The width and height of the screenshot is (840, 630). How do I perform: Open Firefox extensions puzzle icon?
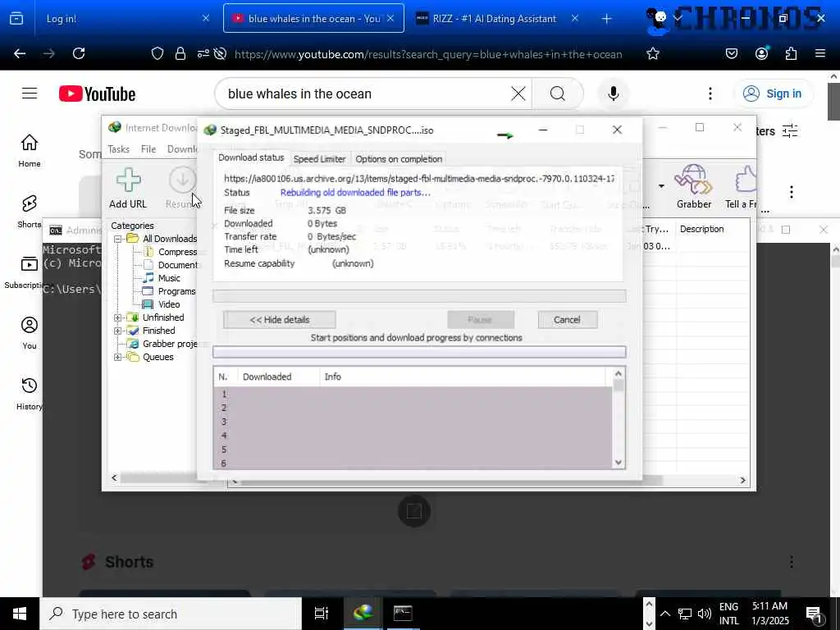pyautogui.click(x=791, y=53)
